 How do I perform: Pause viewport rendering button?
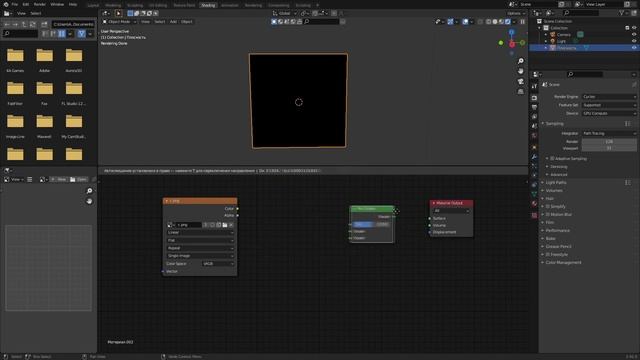coord(522,22)
